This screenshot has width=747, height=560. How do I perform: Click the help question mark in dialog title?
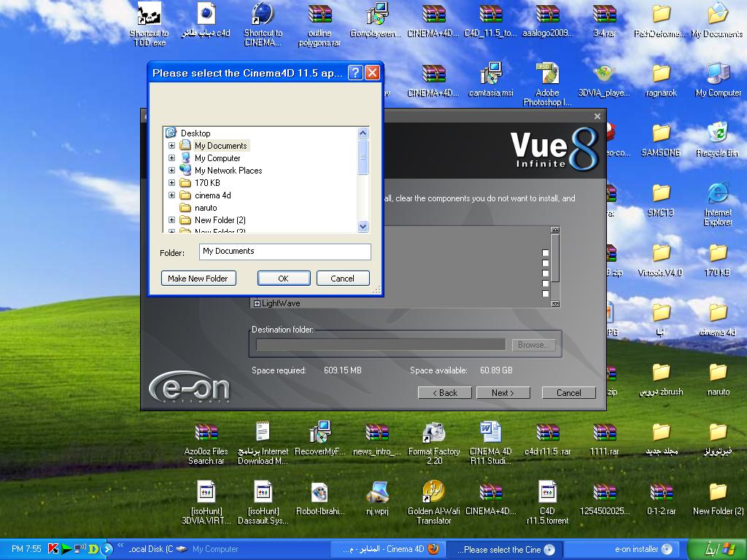355,73
